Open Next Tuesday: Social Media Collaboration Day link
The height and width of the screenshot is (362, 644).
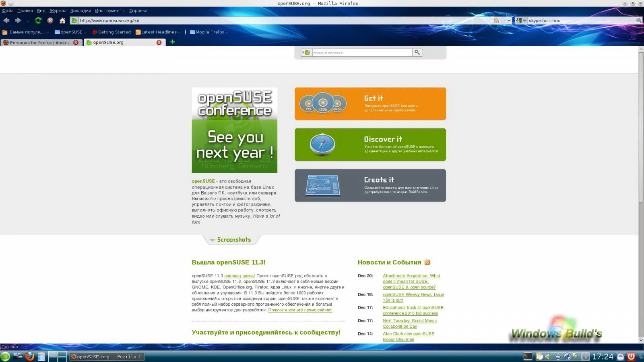pyautogui.click(x=410, y=323)
